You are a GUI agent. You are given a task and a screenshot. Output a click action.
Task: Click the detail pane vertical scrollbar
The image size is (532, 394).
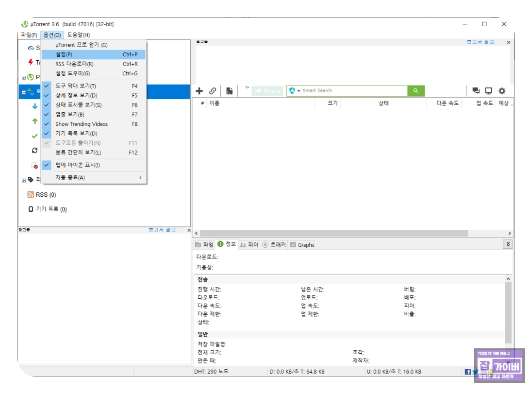coord(508,313)
